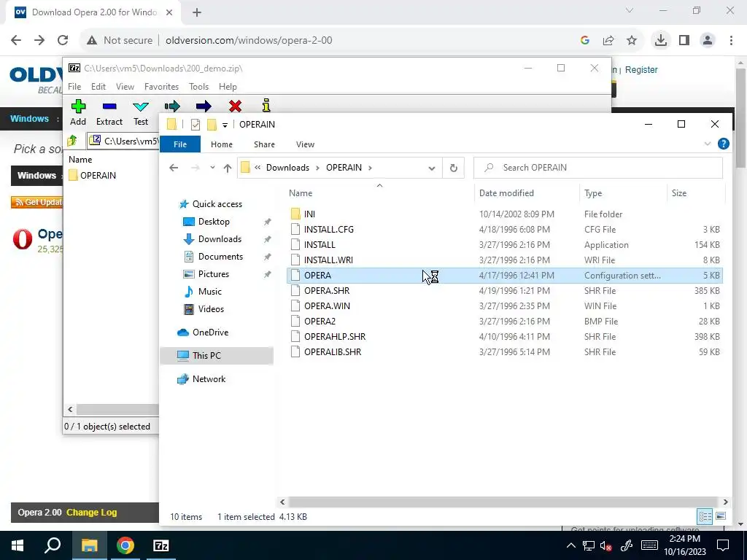Expand the Explorer ribbon chevron
747x560 pixels.
pos(708,144)
